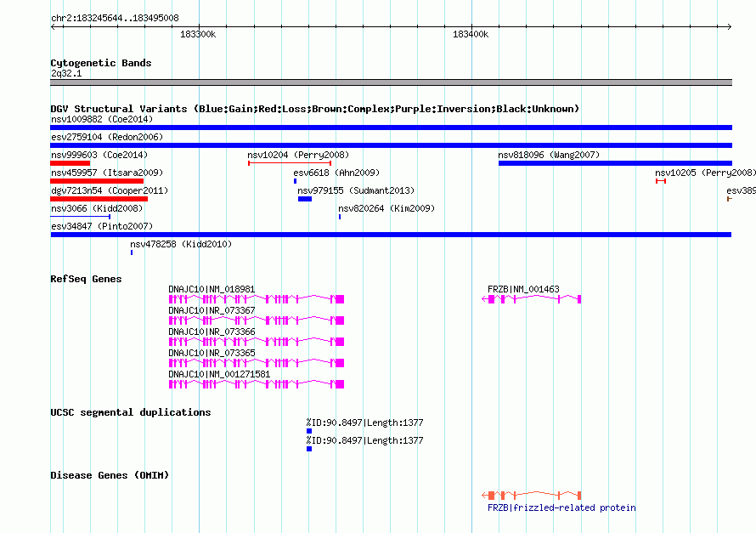Click the small blue mark under nsv478258
This screenshot has width=756, height=533.
tap(132, 252)
